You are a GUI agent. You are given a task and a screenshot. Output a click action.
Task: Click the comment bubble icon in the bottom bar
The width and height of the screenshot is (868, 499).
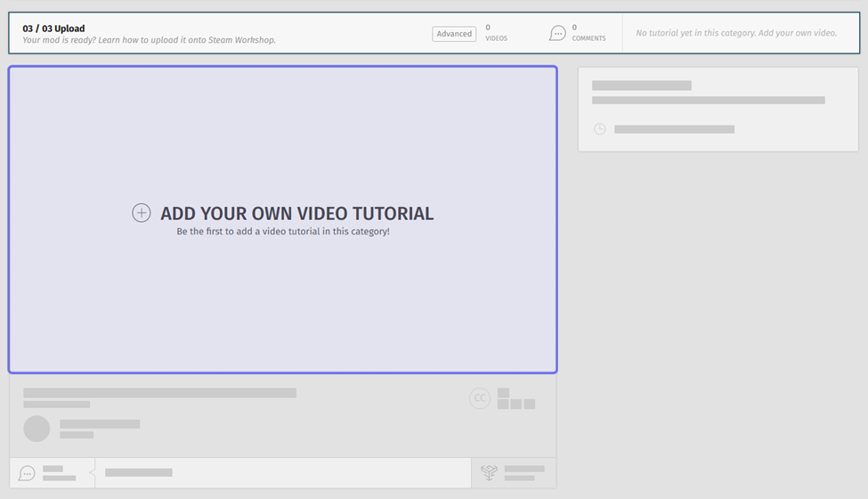click(27, 473)
